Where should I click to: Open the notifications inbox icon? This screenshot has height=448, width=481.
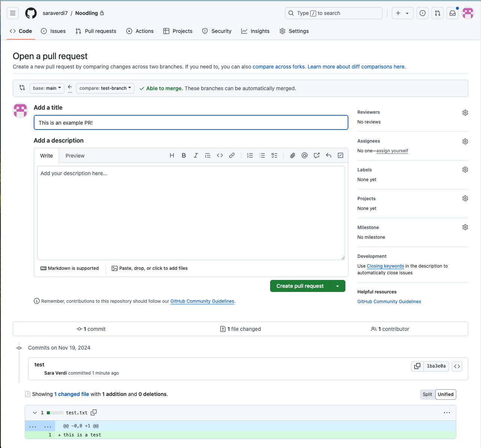[x=453, y=13]
